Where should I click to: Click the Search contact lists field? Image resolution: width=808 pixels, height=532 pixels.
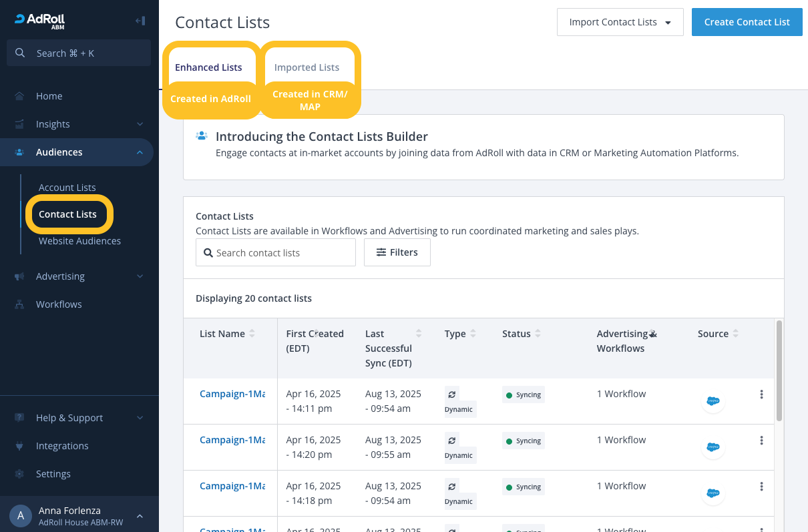click(x=276, y=253)
